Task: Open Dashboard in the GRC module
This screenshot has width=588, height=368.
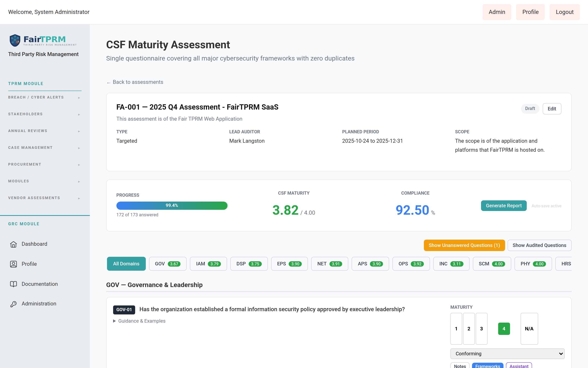Action: [34, 244]
